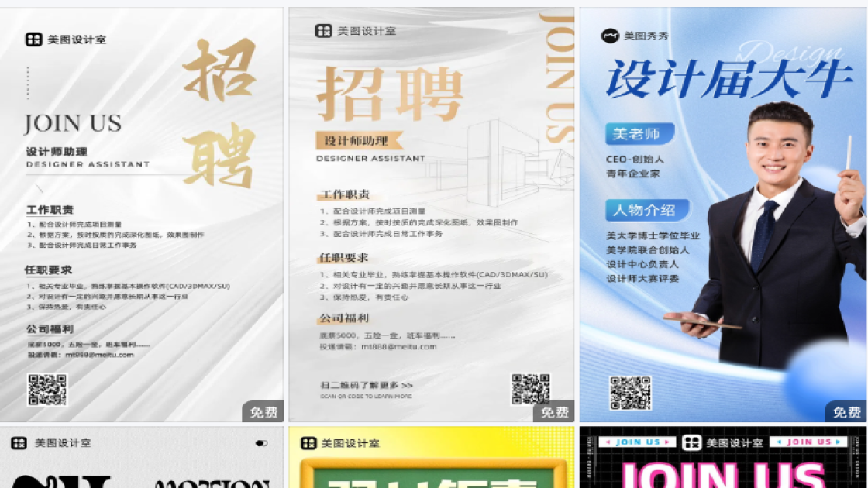Click 扫二维码了解更多 >> text
Screen dimensions: 868x488
(x=367, y=385)
